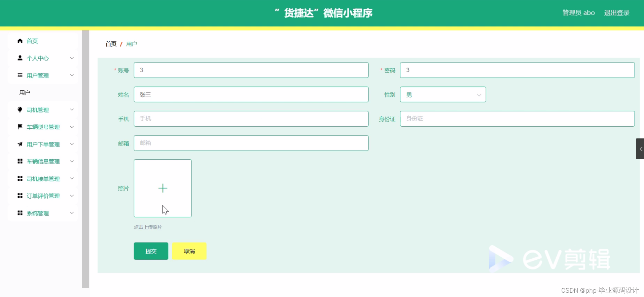Focus the 密码 input field
Image resolution: width=644 pixels, height=297 pixels.
517,70
